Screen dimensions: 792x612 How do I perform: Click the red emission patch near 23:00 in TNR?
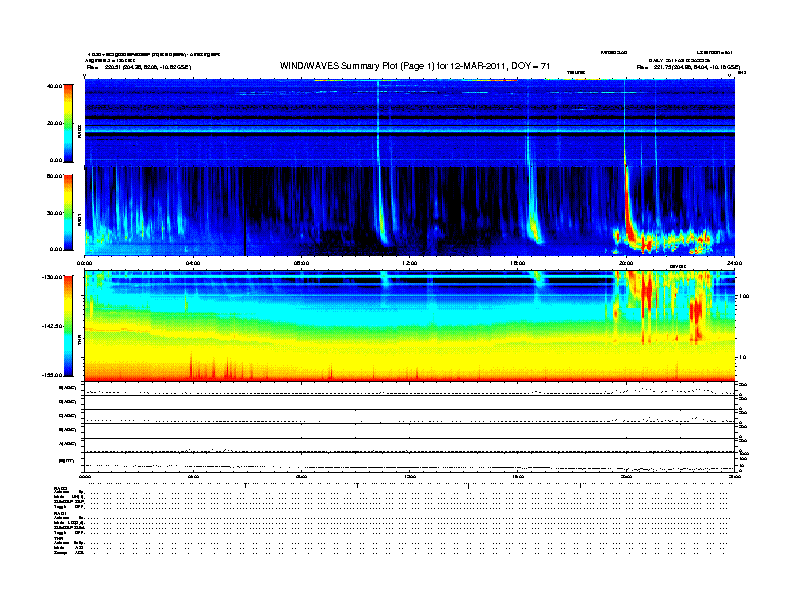697,316
